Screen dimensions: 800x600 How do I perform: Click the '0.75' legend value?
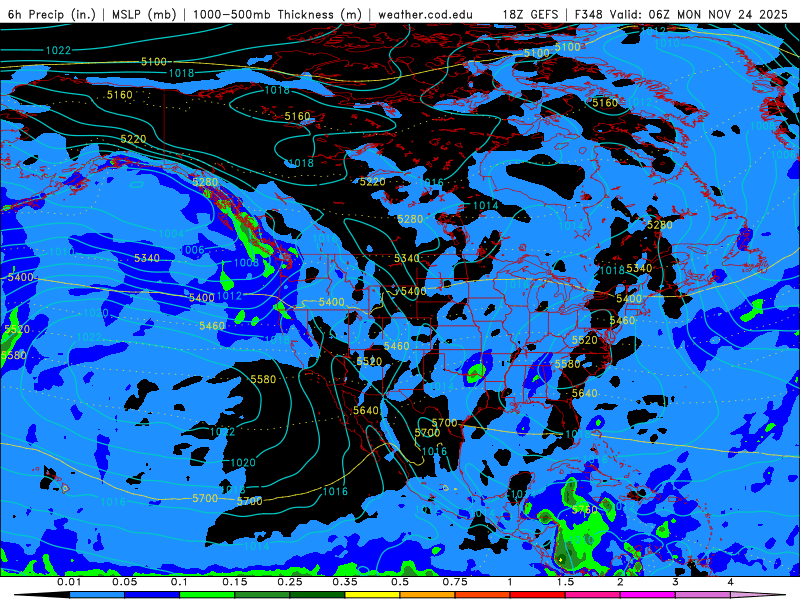tap(455, 582)
